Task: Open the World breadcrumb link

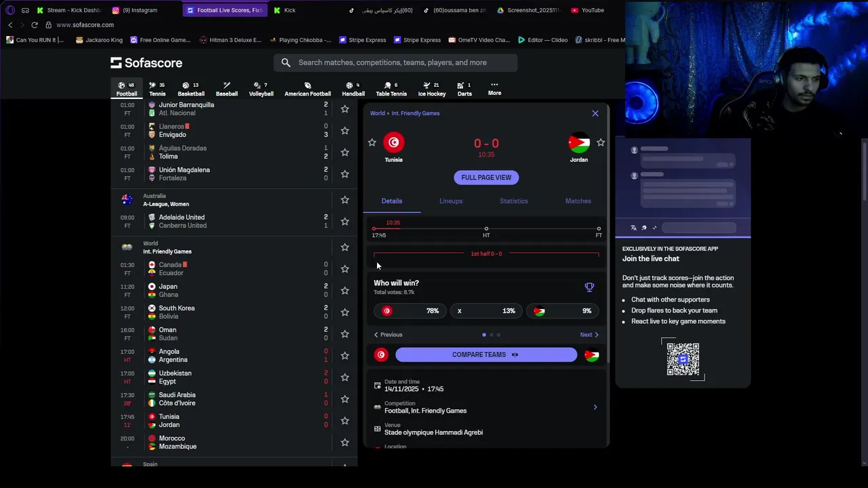Action: 377,113
